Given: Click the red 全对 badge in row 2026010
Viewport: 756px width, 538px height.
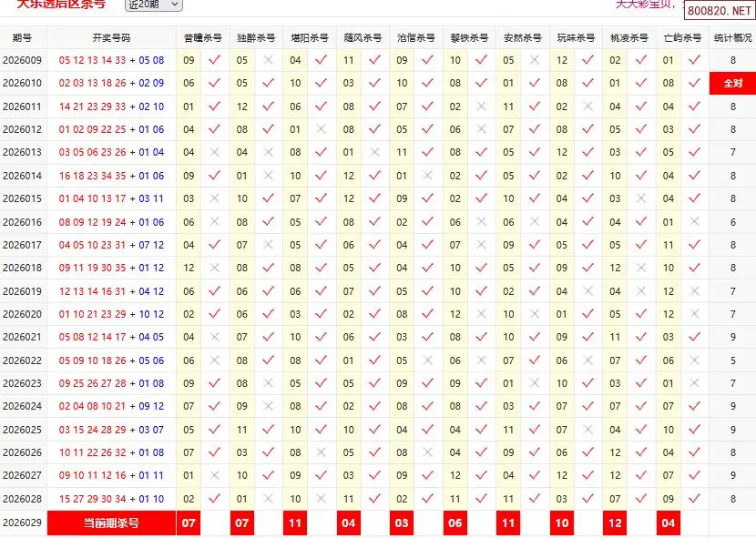Looking at the screenshot, I should point(732,84).
